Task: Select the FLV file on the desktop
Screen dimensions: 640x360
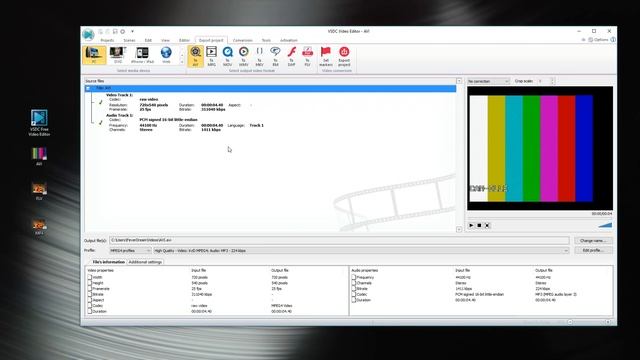Action: click(x=39, y=191)
